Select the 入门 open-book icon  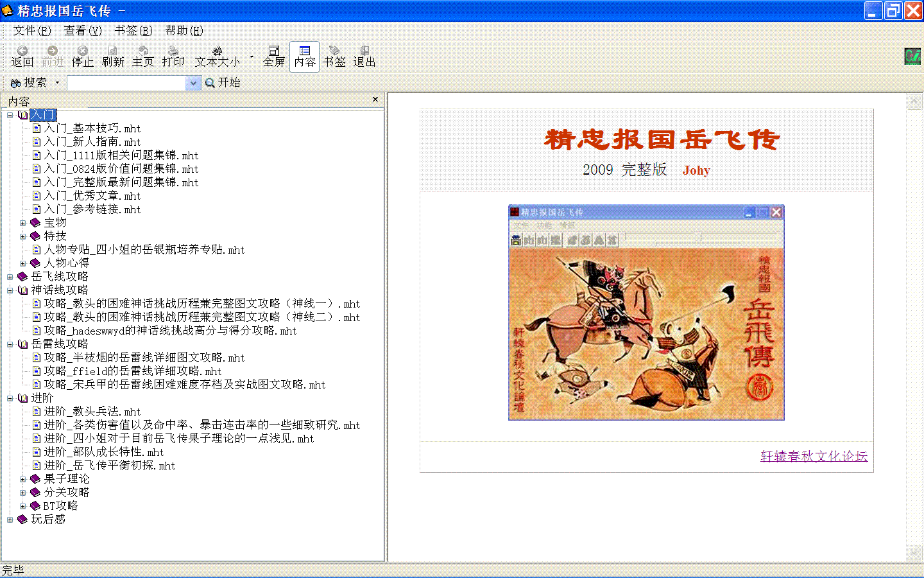tap(23, 115)
